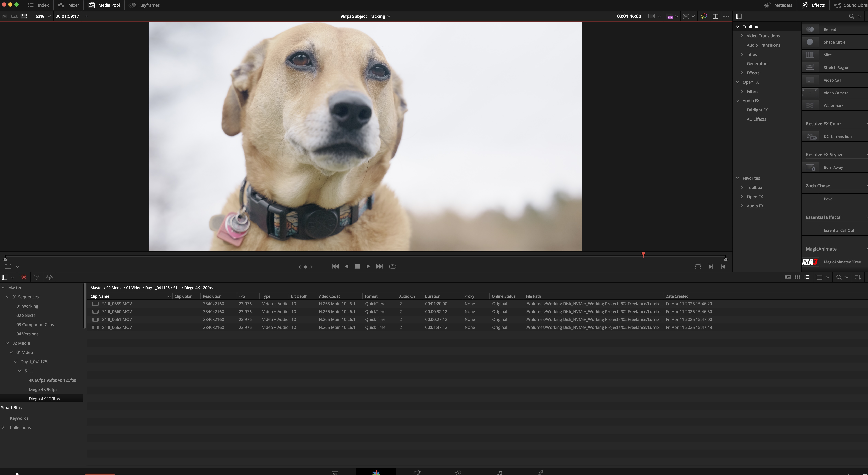The width and height of the screenshot is (868, 475).
Task: Switch media pool to list view
Action: click(x=807, y=277)
